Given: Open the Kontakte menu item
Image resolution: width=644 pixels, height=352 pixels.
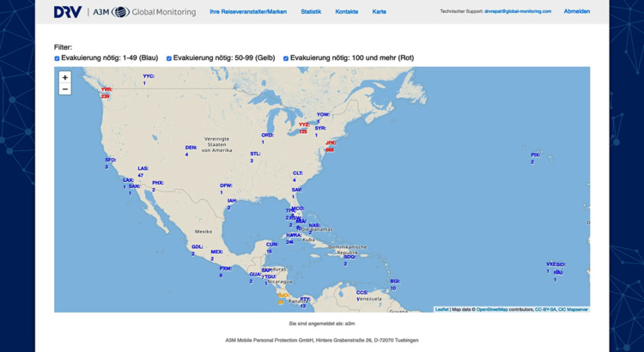Looking at the screenshot, I should tap(347, 12).
